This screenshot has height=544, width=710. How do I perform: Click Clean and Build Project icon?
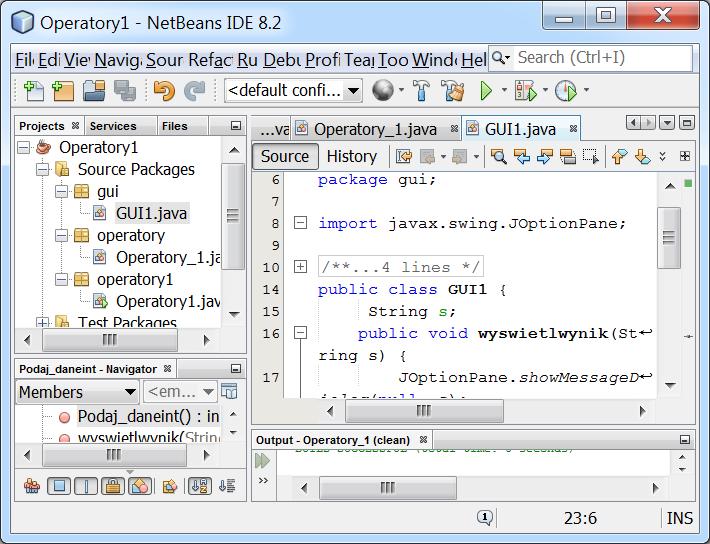[453, 91]
